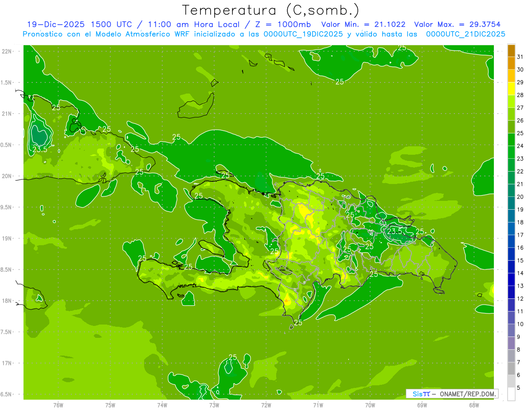Click the gold swatch between 29 and 30
The width and height of the screenshot is (532, 411).
[511, 76]
